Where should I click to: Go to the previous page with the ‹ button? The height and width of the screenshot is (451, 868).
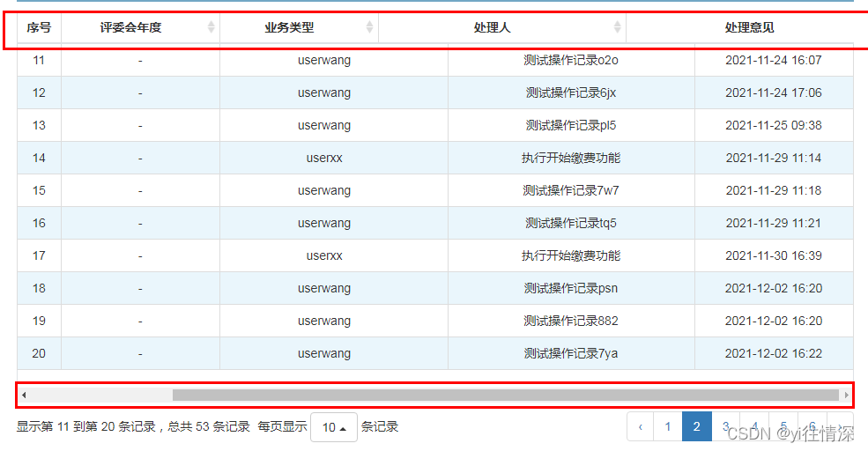coord(641,426)
